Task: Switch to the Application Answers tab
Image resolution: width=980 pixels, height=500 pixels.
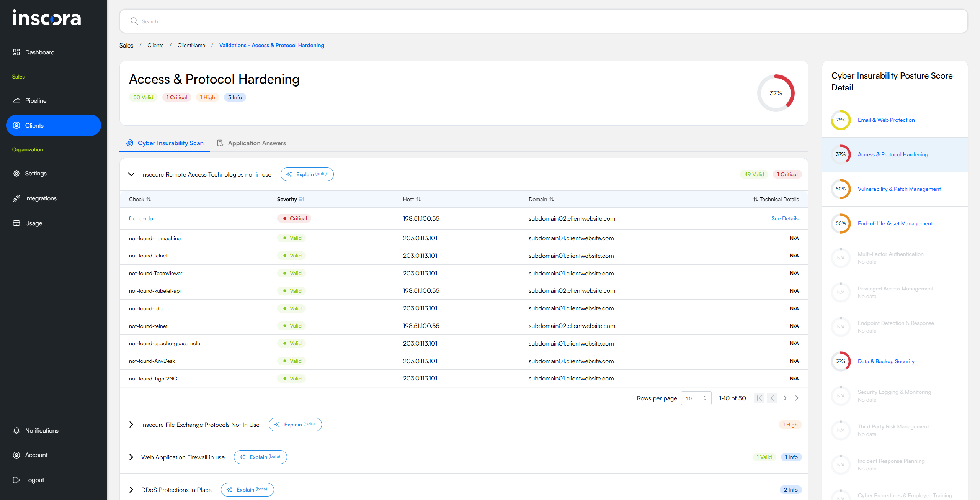Action: (x=256, y=143)
